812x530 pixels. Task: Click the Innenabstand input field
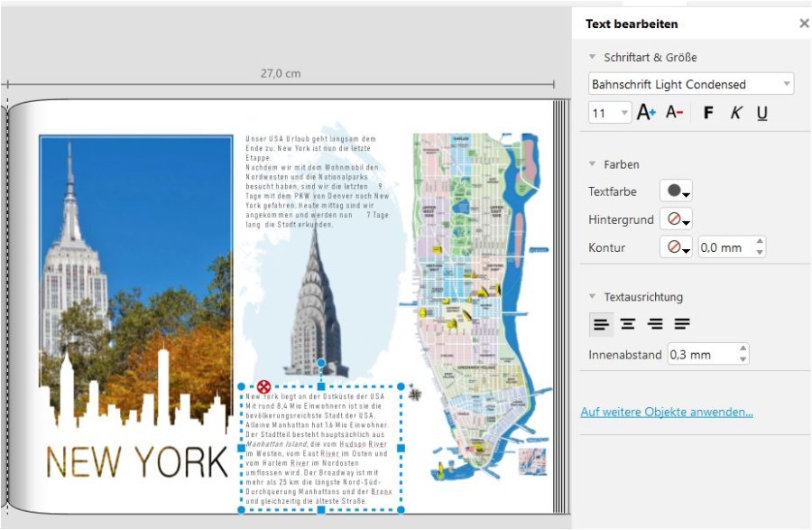701,354
